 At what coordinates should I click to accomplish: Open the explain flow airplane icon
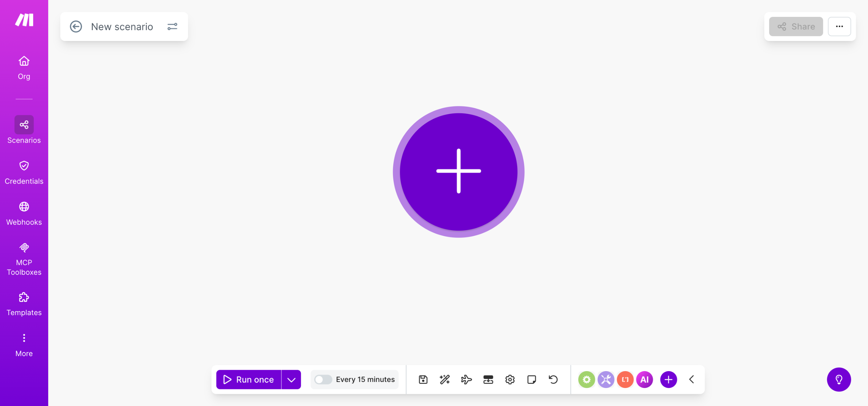tap(466, 379)
